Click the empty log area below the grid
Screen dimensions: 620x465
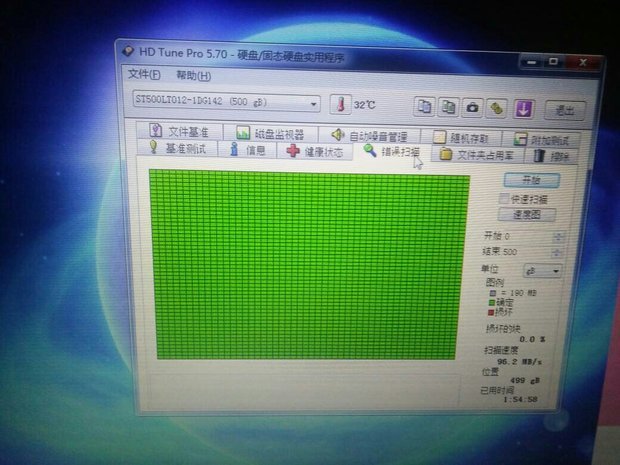click(x=304, y=389)
